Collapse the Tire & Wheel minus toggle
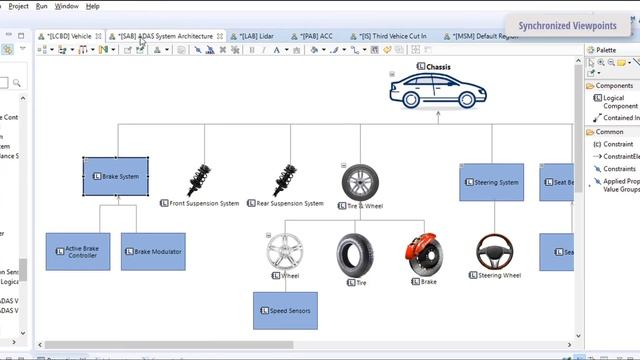 pyautogui.click(x=343, y=166)
